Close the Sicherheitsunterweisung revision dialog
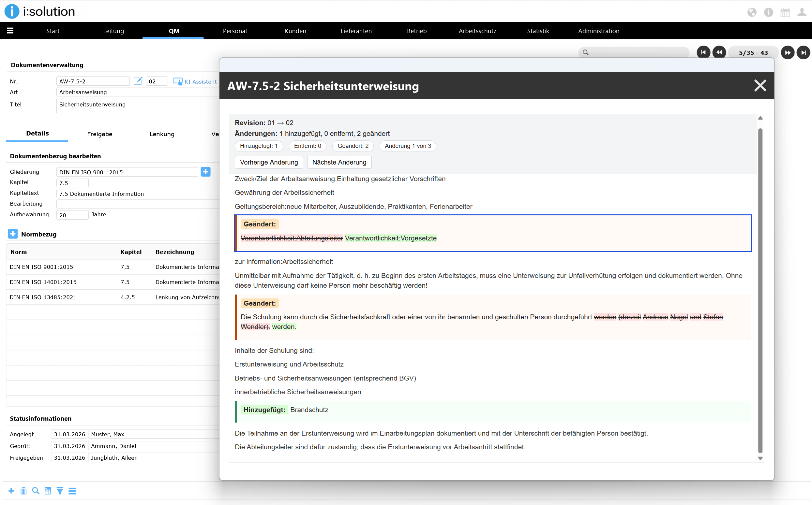The height and width of the screenshot is (505, 812). [x=760, y=86]
